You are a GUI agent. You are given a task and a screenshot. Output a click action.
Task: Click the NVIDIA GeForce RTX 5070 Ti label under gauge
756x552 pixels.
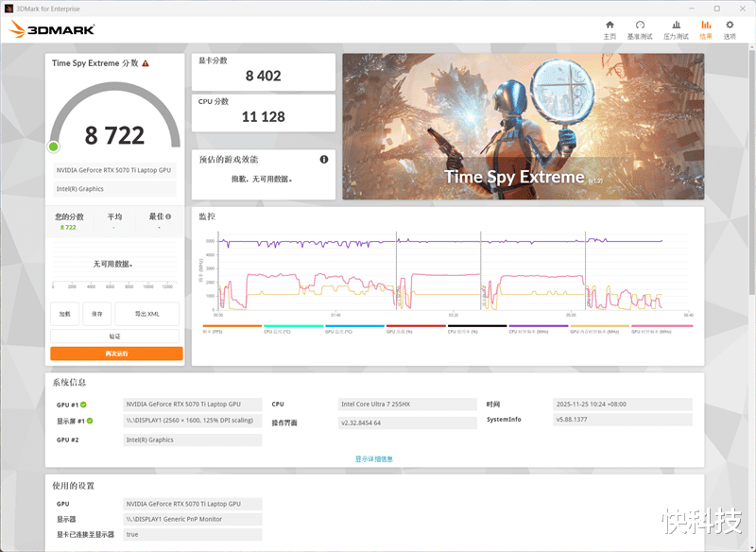pyautogui.click(x=114, y=170)
